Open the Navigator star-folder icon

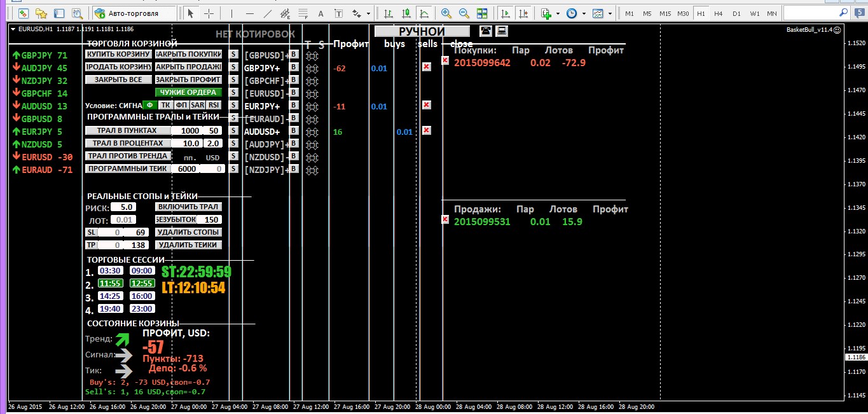coord(41,13)
